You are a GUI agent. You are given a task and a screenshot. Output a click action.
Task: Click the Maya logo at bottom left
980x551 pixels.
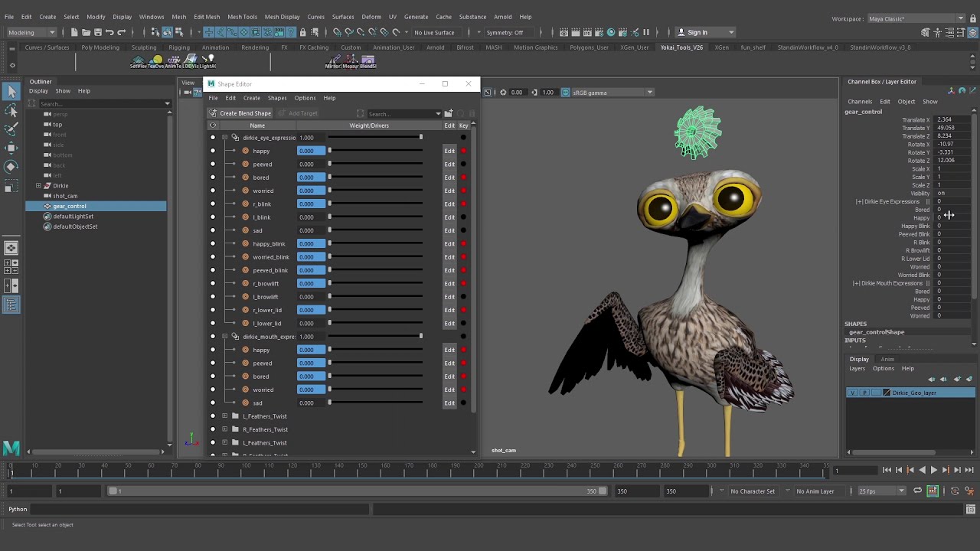[x=11, y=448]
